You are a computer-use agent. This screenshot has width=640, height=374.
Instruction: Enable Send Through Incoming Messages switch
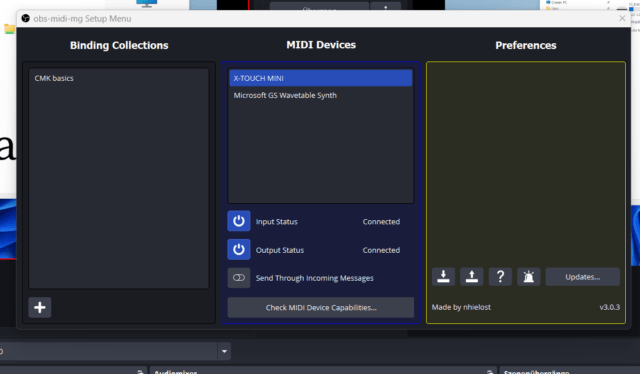(x=239, y=278)
